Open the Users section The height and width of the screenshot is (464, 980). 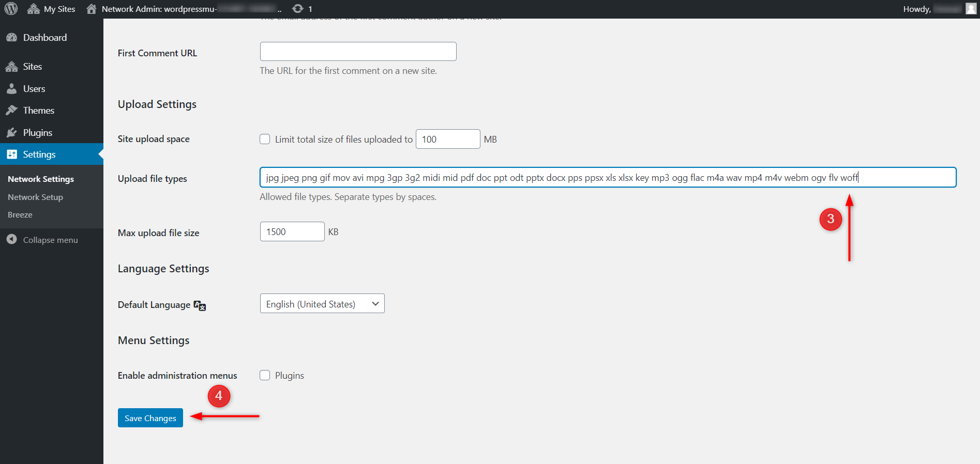click(34, 89)
